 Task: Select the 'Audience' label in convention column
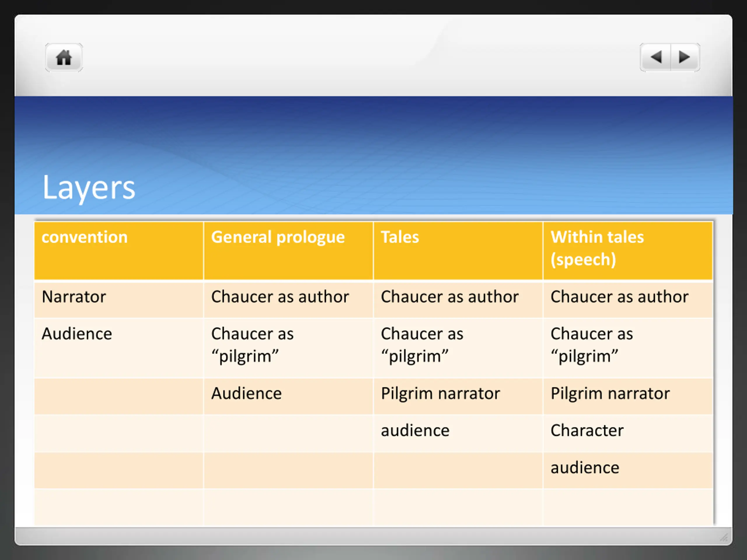coord(77,334)
